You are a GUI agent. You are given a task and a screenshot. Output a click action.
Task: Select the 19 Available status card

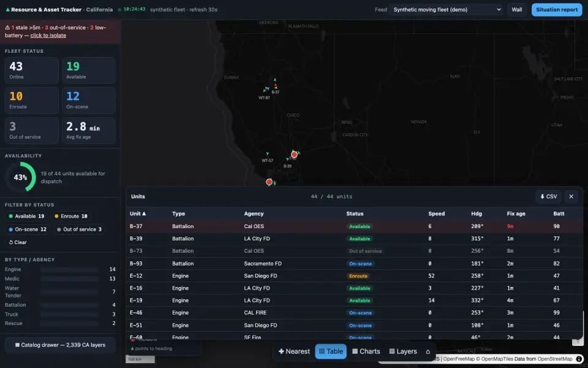(89, 71)
